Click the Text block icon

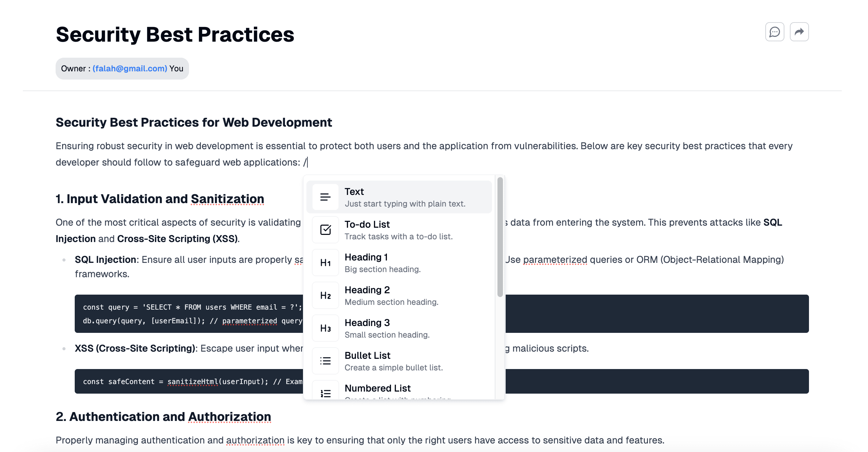pyautogui.click(x=325, y=197)
